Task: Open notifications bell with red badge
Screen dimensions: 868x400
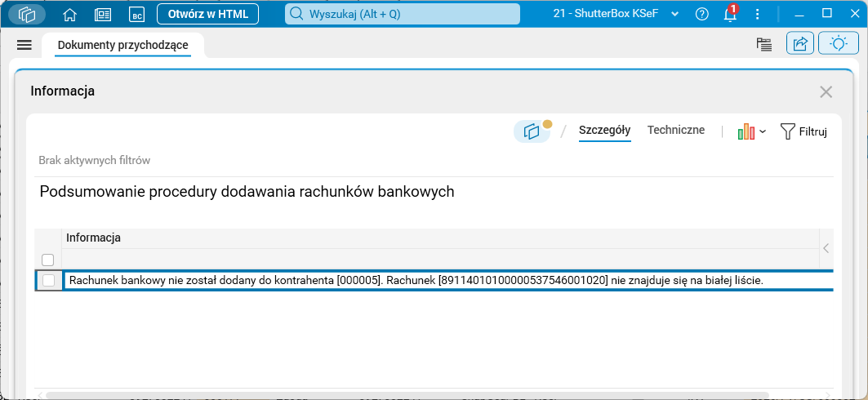Action: 731,13
